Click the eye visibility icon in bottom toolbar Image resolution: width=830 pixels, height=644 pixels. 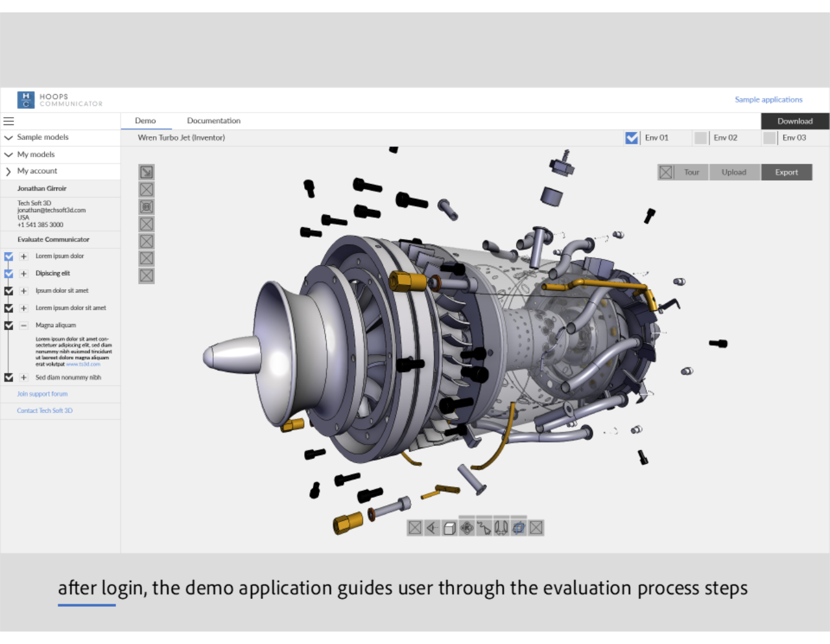point(432,527)
